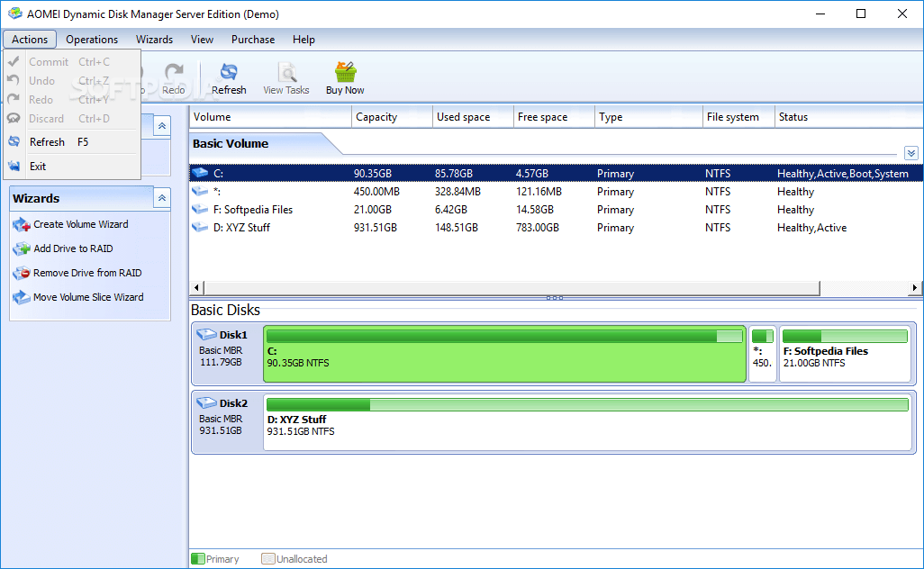Click the "90.35GB" capacity cell
The height and width of the screenshot is (569, 924).
tap(373, 173)
